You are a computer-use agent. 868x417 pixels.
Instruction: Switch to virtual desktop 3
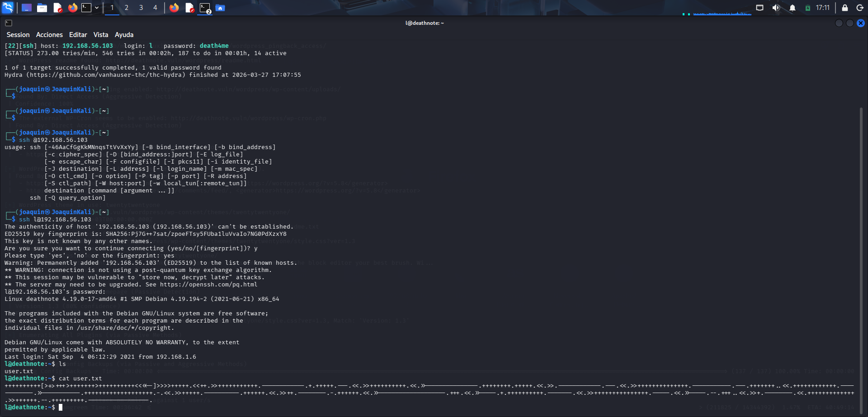141,8
